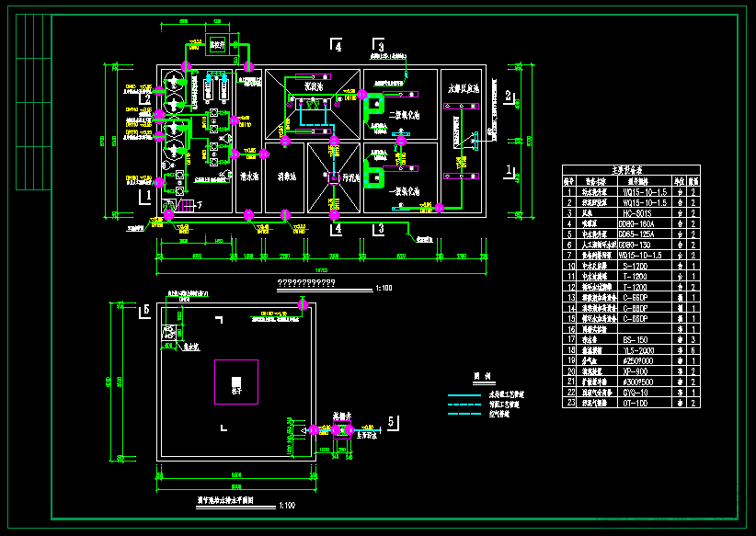756x536 pixels.
Task: Select model cell GYG-10 in row 22
Action: click(x=635, y=393)
